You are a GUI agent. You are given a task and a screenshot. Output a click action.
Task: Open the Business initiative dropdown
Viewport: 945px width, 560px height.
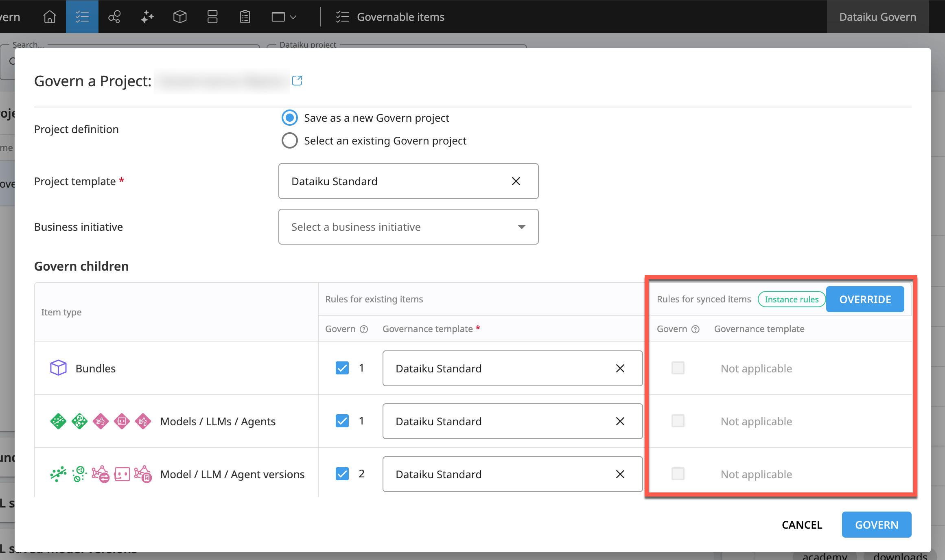point(408,227)
